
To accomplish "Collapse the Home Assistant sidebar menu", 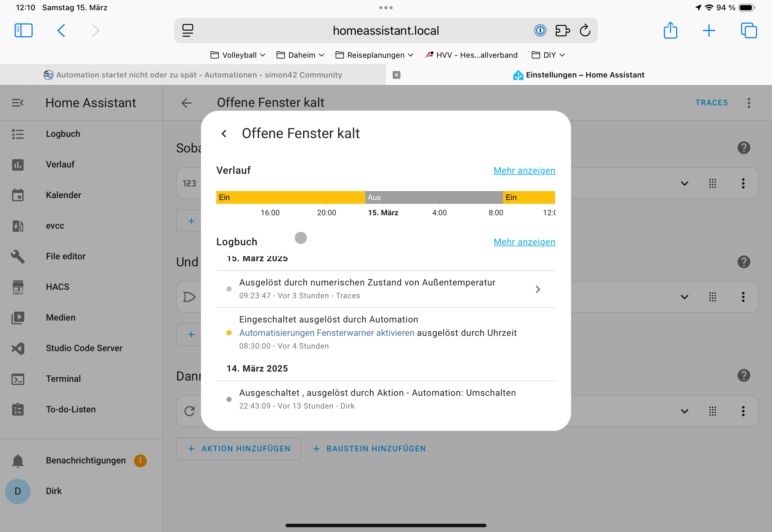I will (18, 103).
